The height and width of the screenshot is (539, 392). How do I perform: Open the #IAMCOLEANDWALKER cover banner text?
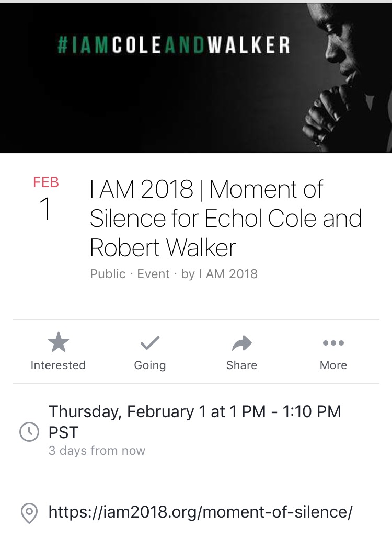(174, 45)
